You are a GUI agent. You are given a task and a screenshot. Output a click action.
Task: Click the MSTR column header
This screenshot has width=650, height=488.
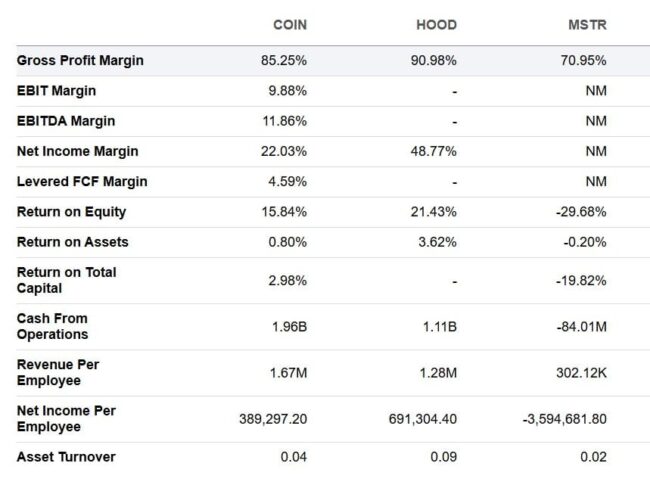[x=587, y=25]
